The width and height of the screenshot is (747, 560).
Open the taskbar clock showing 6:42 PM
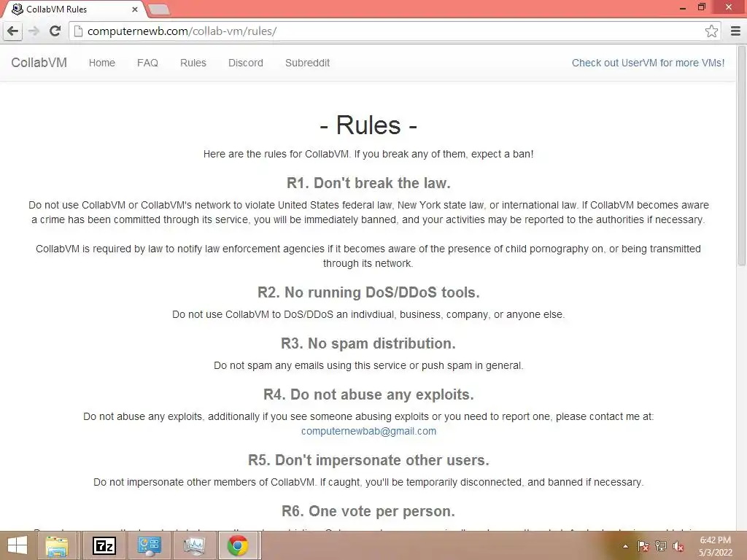tap(716, 546)
